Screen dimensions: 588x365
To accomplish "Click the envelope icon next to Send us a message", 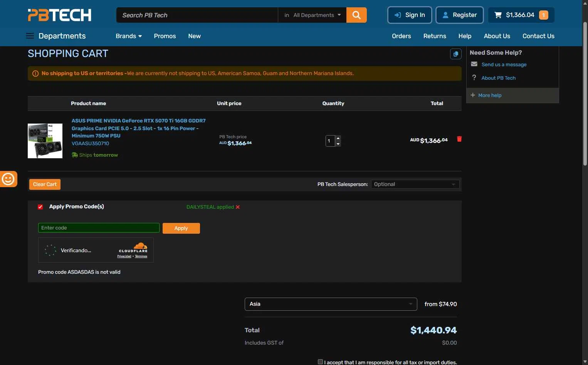I will (x=474, y=64).
